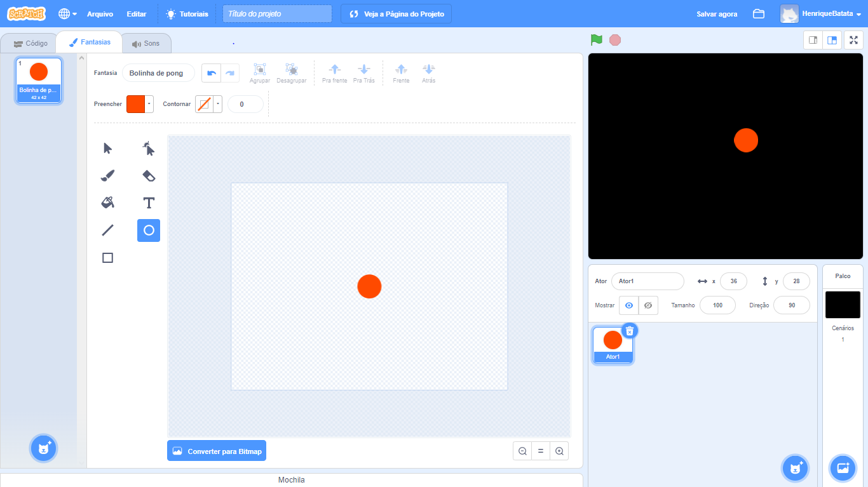Click the redo arrow button

tap(230, 73)
